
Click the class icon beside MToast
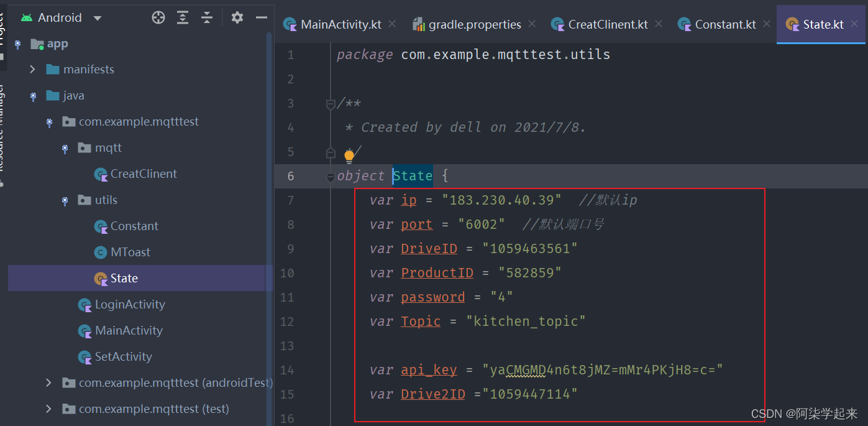(100, 252)
